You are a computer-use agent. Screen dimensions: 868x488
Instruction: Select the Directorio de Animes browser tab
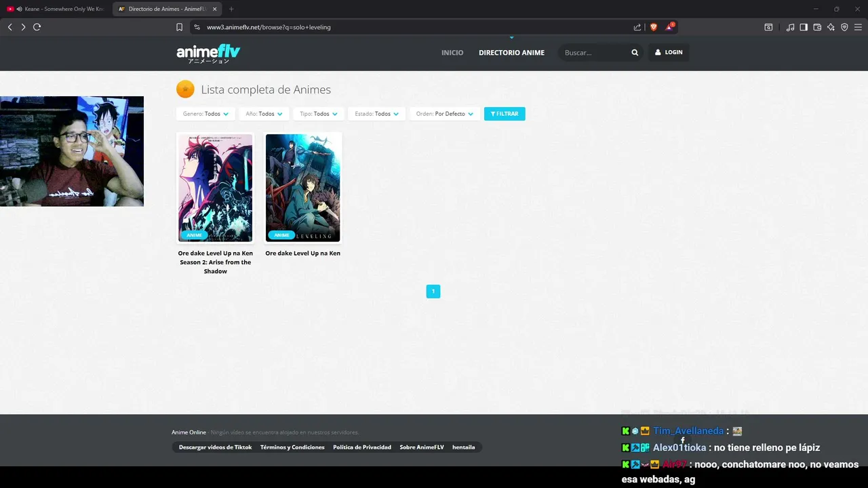(x=167, y=9)
